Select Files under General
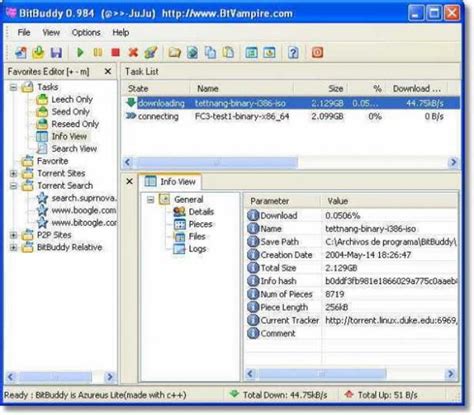474x415 pixels. [197, 236]
